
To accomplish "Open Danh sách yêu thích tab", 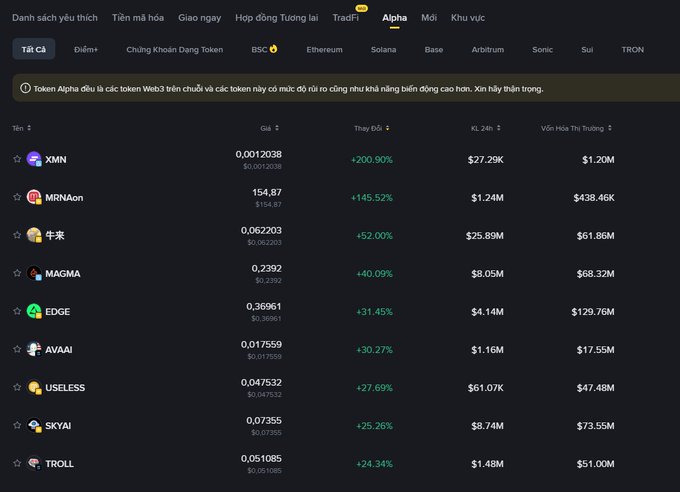I will (55, 18).
